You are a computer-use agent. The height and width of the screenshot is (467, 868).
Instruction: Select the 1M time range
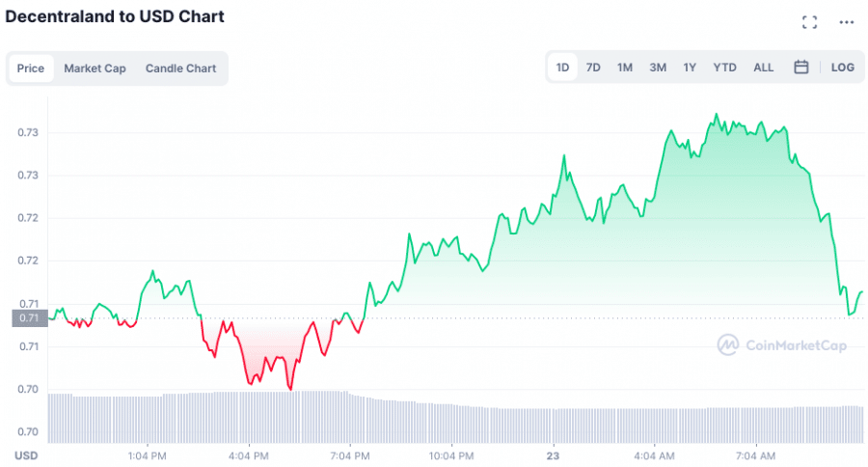(625, 68)
